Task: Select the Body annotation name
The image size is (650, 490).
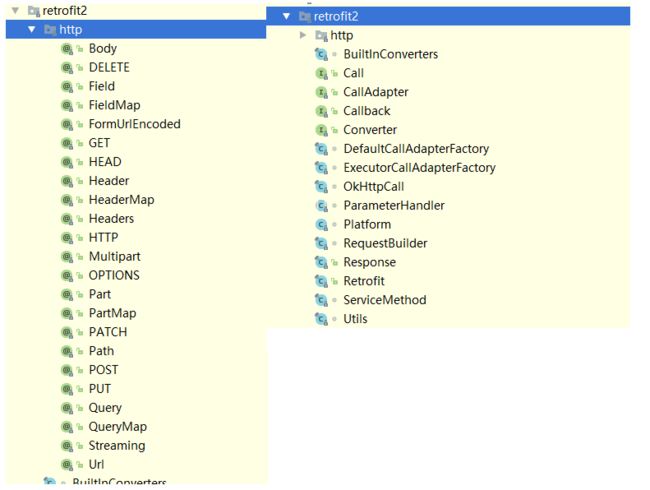Action: (x=102, y=49)
